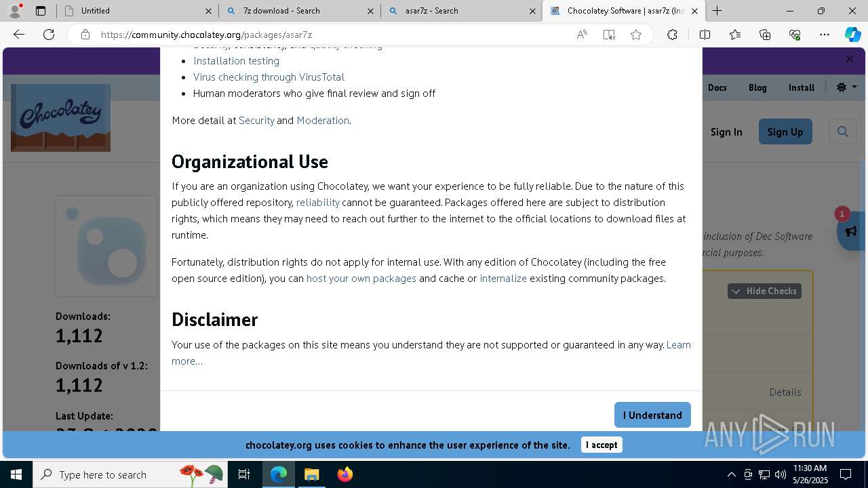Open the Install menu item
Screen dimensions: 868x488
(x=802, y=87)
